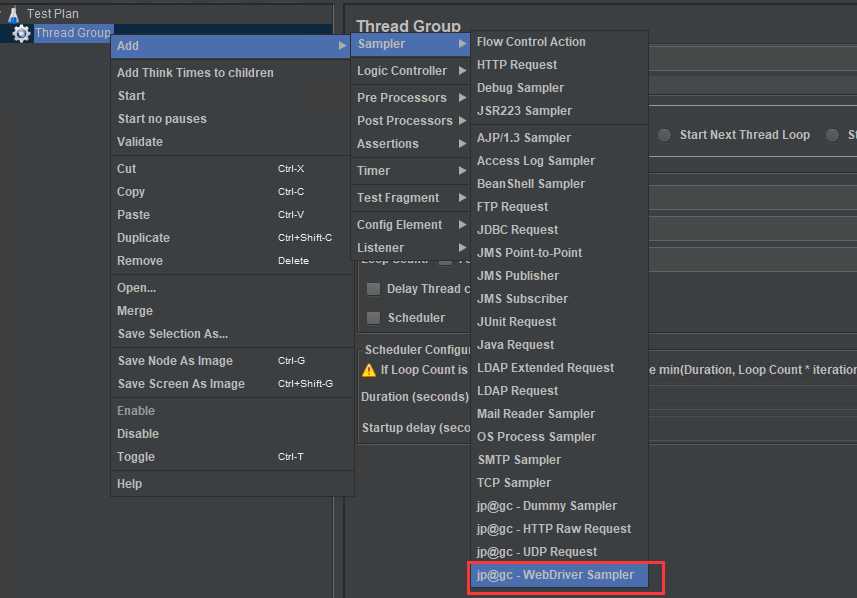This screenshot has height=598, width=857.
Task: Add a BeanShell Sampler
Action: point(560,184)
